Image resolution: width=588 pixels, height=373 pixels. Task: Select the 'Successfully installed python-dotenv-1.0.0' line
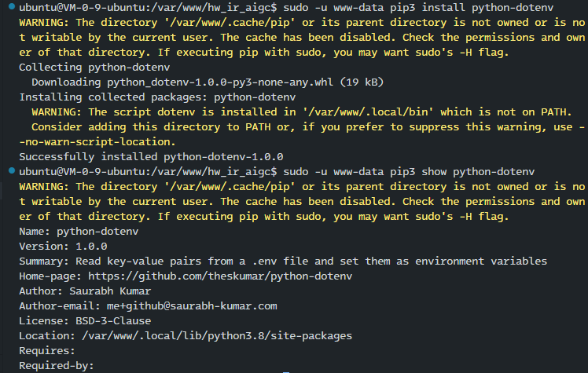pos(151,156)
